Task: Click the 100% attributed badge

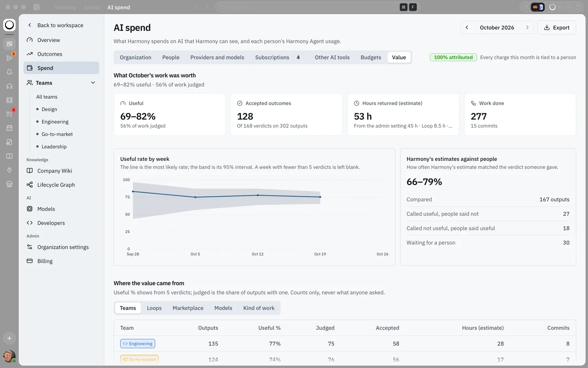Action: (x=453, y=57)
